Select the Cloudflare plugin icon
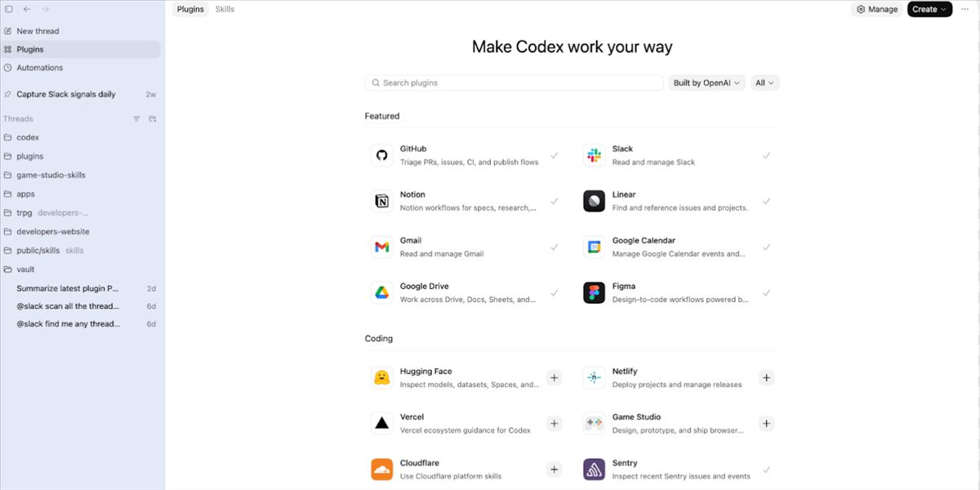This screenshot has width=980, height=490. point(381,469)
